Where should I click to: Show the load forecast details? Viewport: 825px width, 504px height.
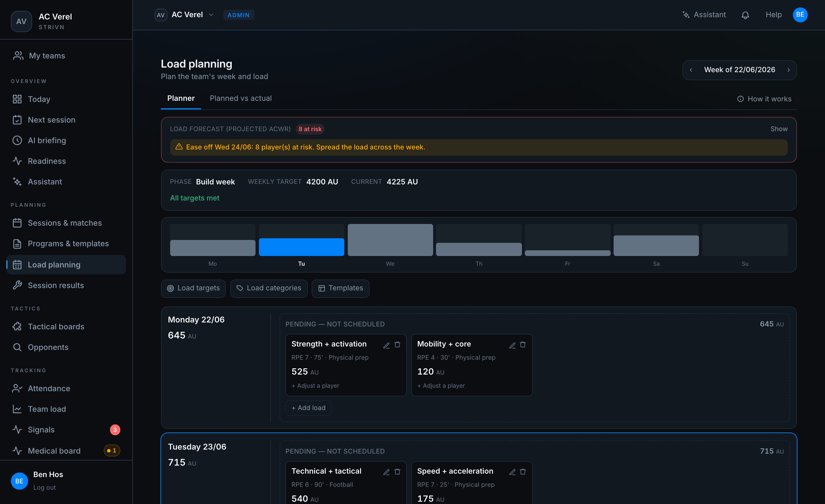point(779,129)
